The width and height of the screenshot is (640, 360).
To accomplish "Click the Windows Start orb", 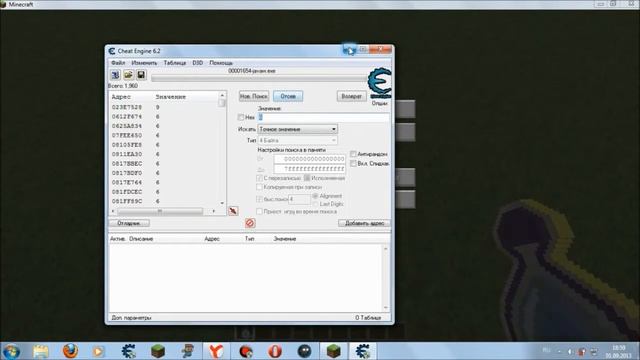I will click(x=11, y=351).
